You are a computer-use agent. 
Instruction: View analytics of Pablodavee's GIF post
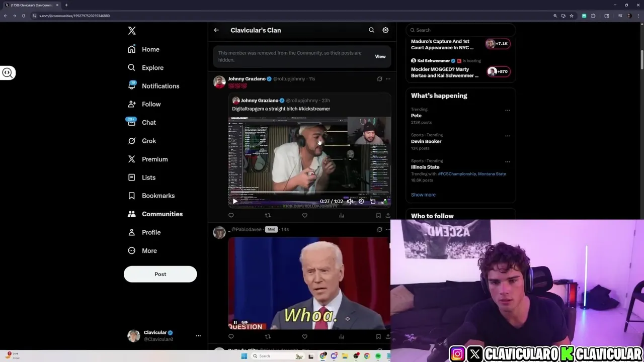tap(342, 336)
